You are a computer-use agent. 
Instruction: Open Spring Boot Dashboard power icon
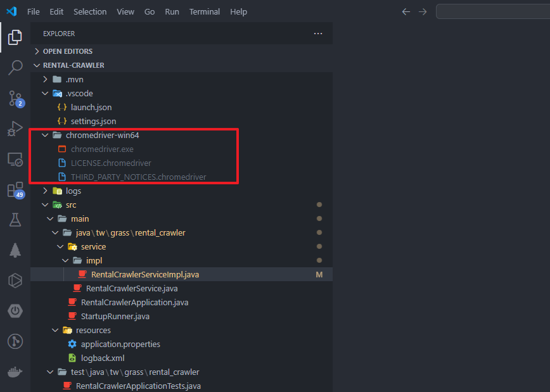pyautogui.click(x=15, y=311)
